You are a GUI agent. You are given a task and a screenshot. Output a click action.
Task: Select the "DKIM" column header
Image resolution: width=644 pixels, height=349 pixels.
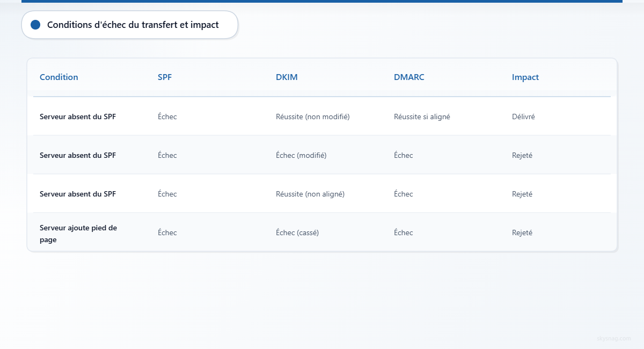(x=287, y=77)
